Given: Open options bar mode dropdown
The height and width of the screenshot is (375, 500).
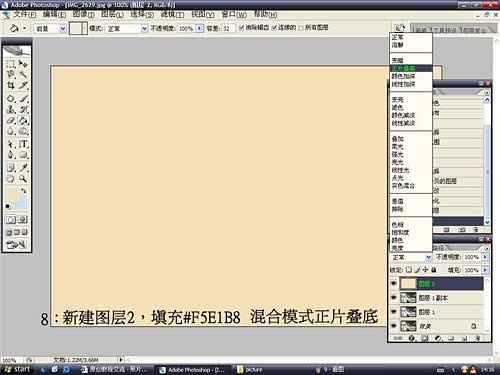Looking at the screenshot, I should coord(144,29).
